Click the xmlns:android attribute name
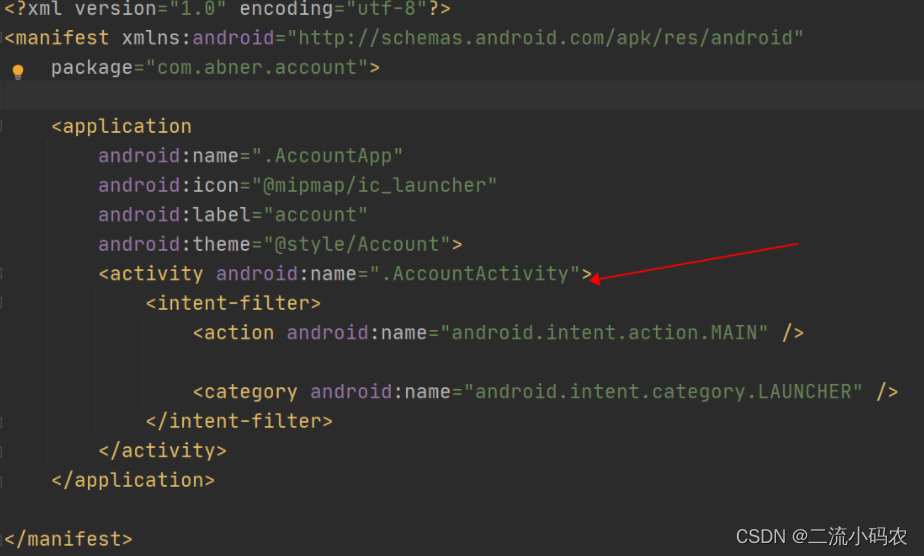Image resolution: width=924 pixels, height=556 pixels. (x=198, y=38)
